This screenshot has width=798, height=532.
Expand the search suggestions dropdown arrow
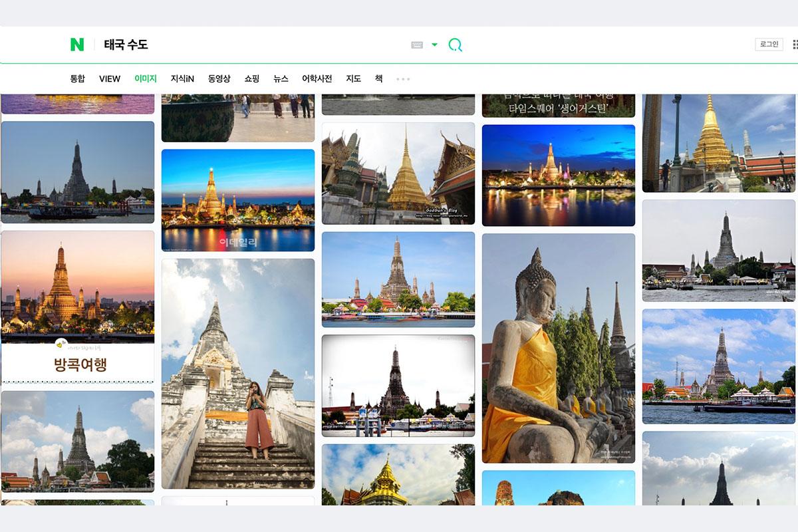pyautogui.click(x=434, y=45)
